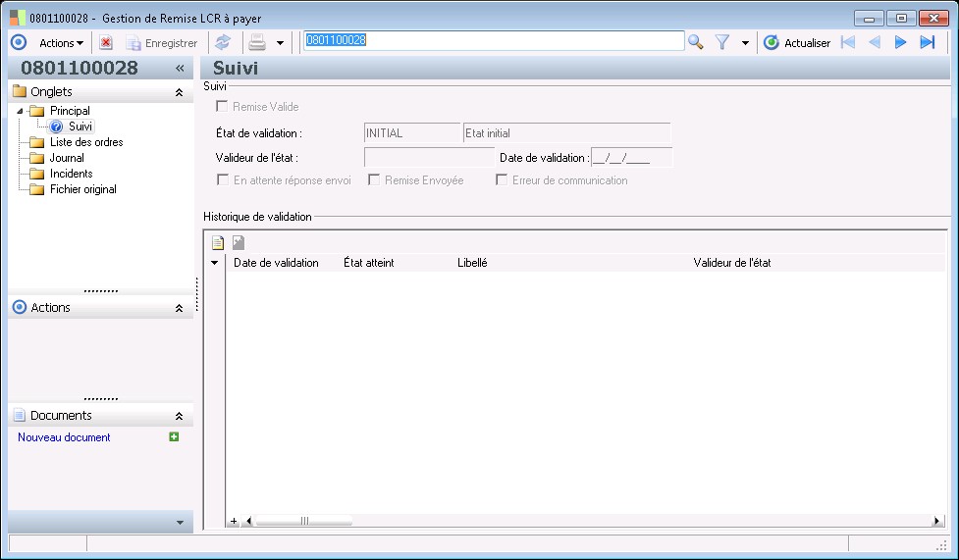
Task: Click the magnifying glass search icon
Action: [x=695, y=42]
